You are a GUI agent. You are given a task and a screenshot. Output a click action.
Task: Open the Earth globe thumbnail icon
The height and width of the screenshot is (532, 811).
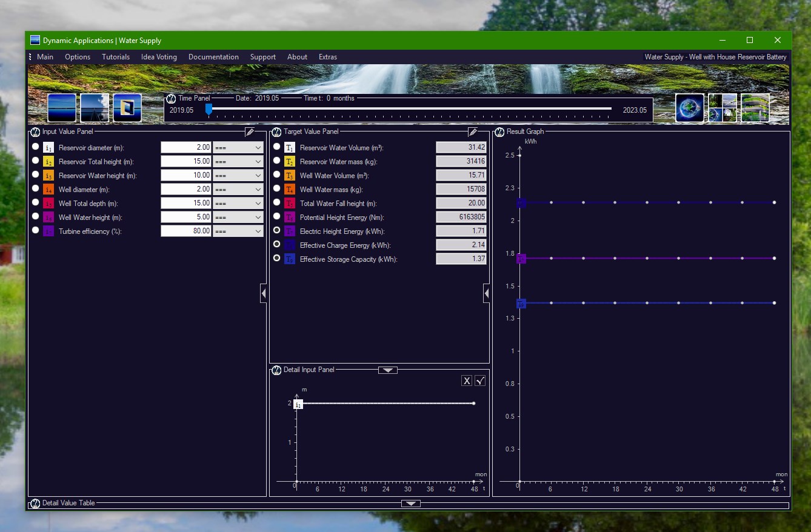690,108
